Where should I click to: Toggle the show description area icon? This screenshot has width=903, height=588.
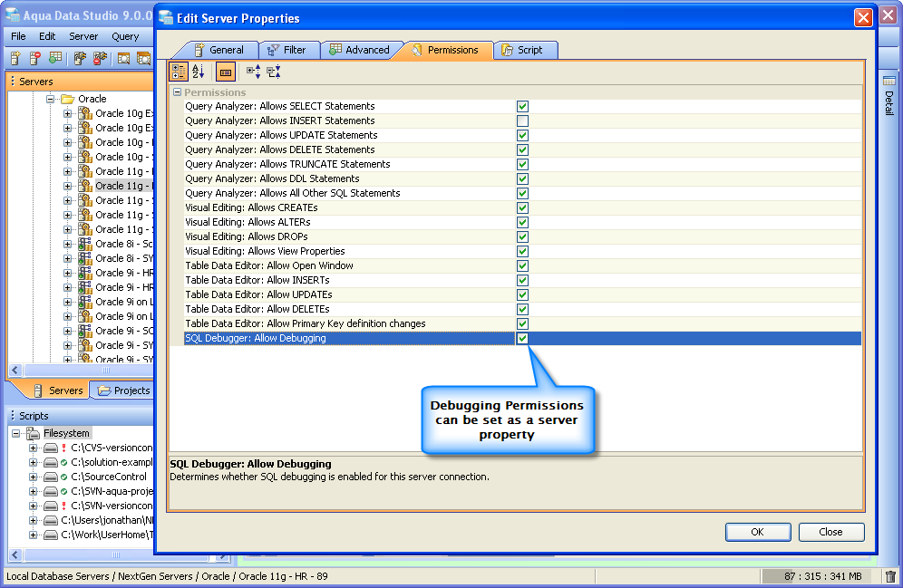click(226, 72)
